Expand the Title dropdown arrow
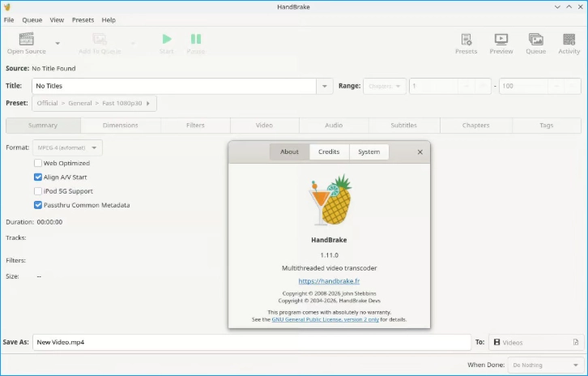The image size is (588, 376). [325, 87]
